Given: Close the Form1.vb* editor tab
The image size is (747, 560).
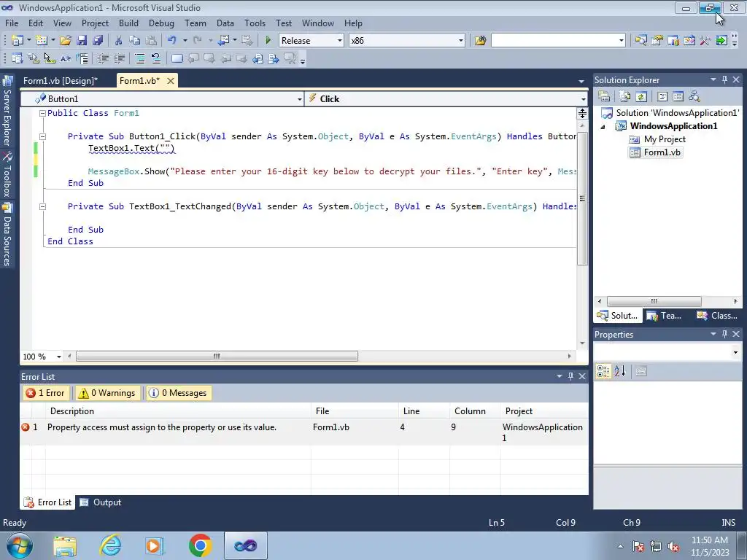Looking at the screenshot, I should 170,80.
